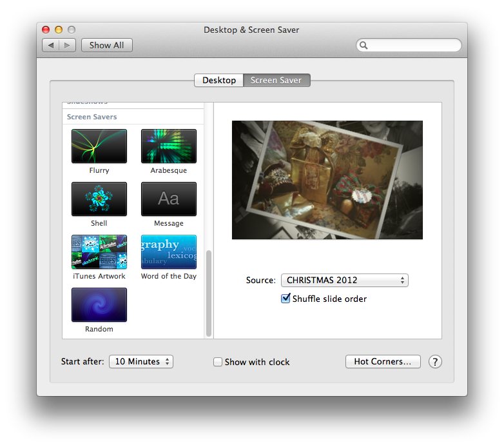Click the Show All button
The image size is (504, 447).
107,45
